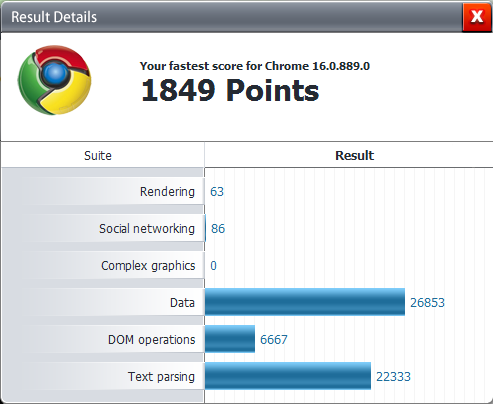Click the DOM operations score 6667
Screen dimensions: 493x404
click(274, 340)
